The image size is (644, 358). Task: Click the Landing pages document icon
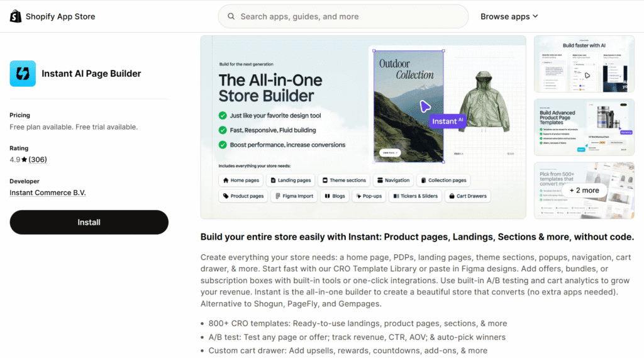[x=273, y=180]
